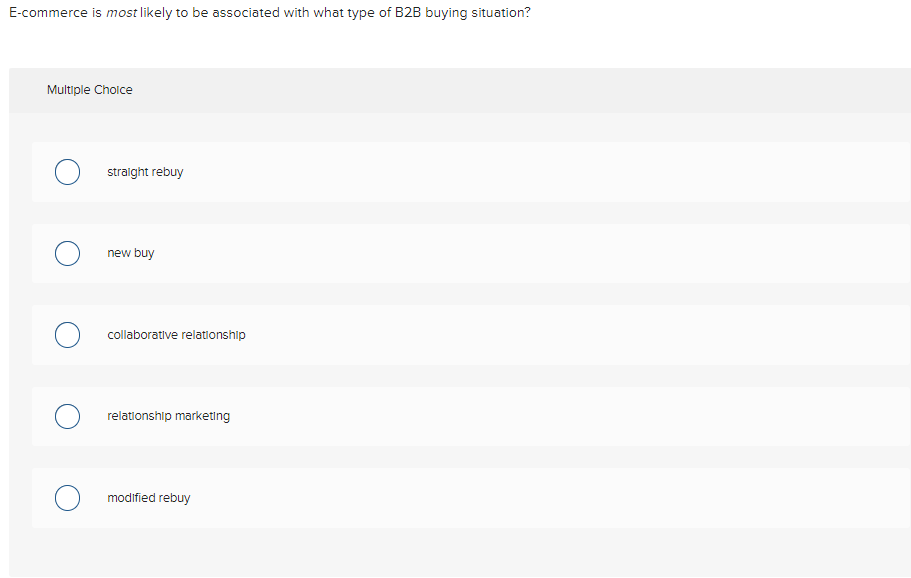The width and height of the screenshot is (911, 578).
Task: Click the modified rebuy answer text
Action: pyautogui.click(x=148, y=497)
